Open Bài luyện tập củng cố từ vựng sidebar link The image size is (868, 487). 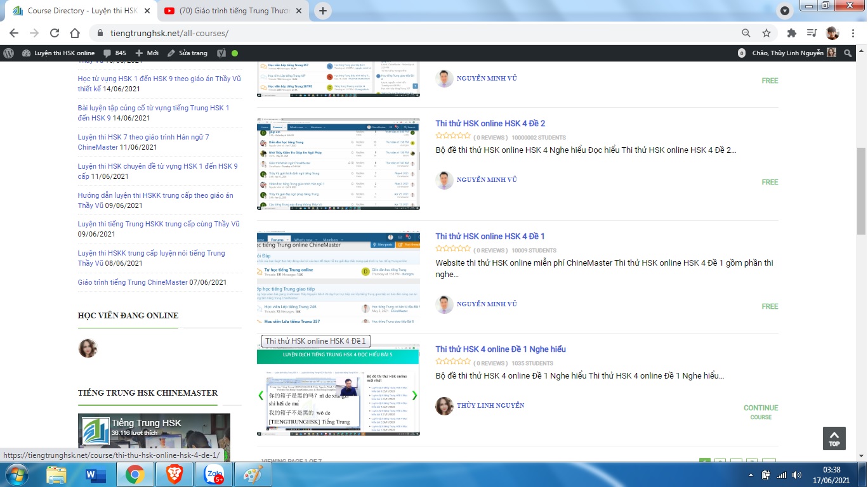pyautogui.click(x=154, y=113)
